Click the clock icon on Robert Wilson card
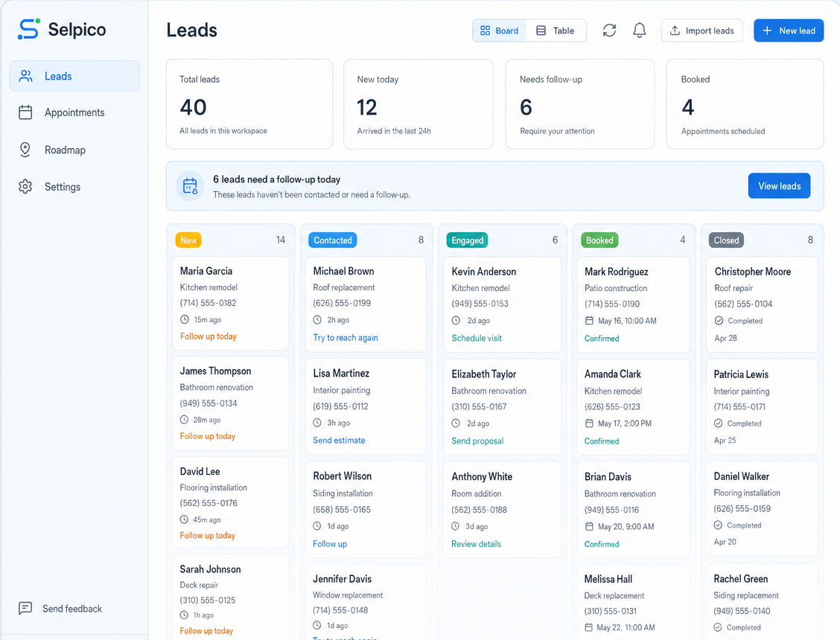Image resolution: width=840 pixels, height=640 pixels. pos(317,526)
